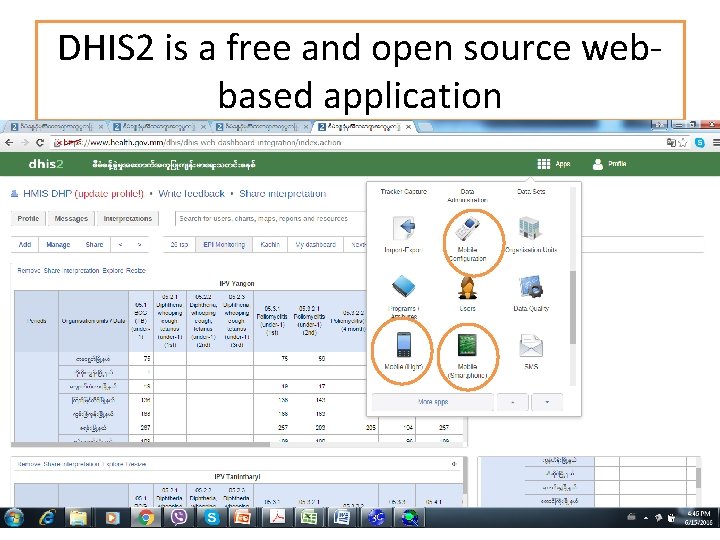Screen dimensions: 720x540
Task: Open the Tracker Capture app
Action: click(x=404, y=191)
